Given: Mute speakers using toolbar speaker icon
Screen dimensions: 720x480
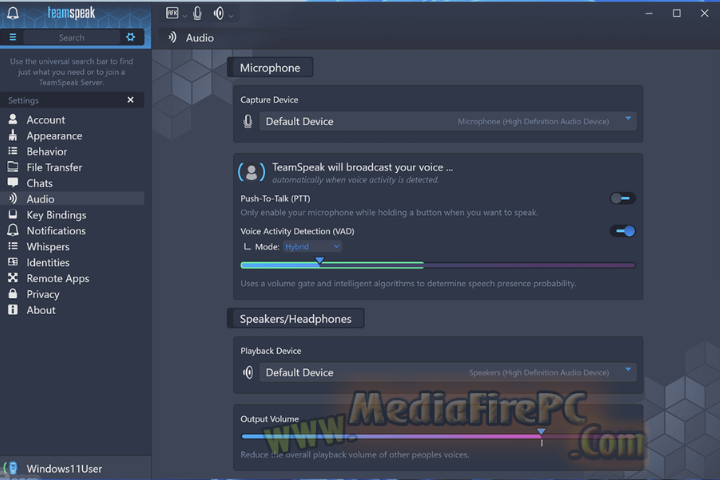Looking at the screenshot, I should point(219,13).
